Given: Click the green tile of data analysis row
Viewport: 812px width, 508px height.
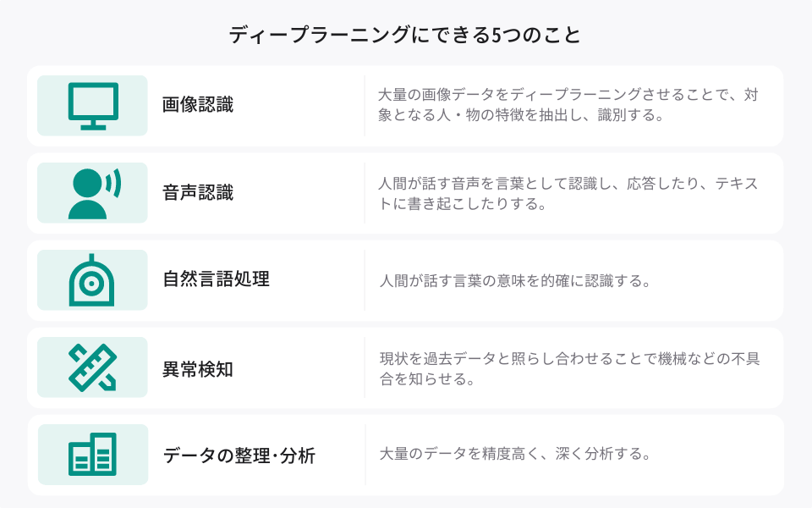Looking at the screenshot, I should pyautogui.click(x=93, y=455).
